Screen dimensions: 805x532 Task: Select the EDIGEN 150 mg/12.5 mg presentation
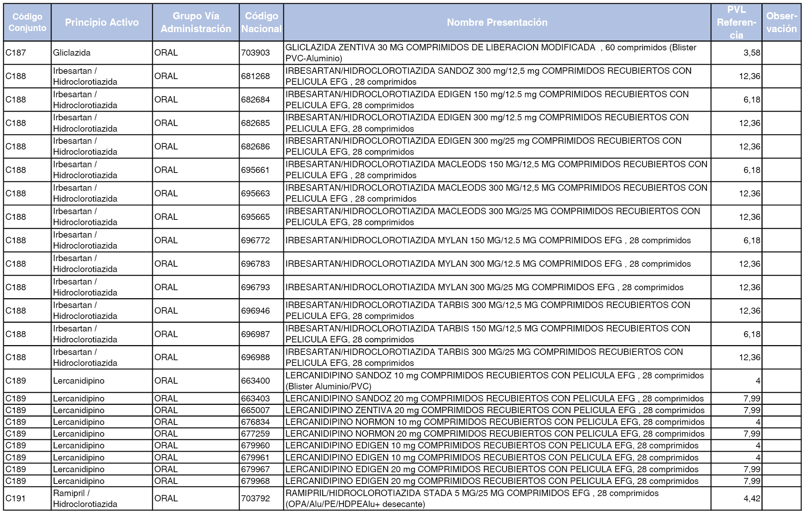497,100
